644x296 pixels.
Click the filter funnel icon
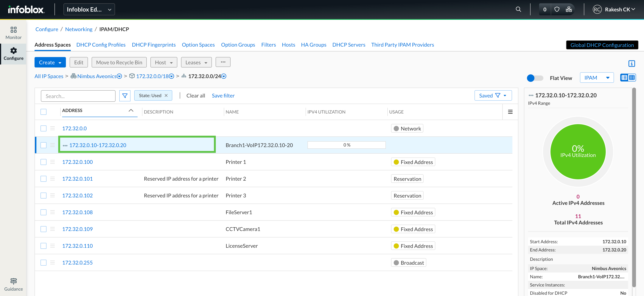tap(125, 96)
